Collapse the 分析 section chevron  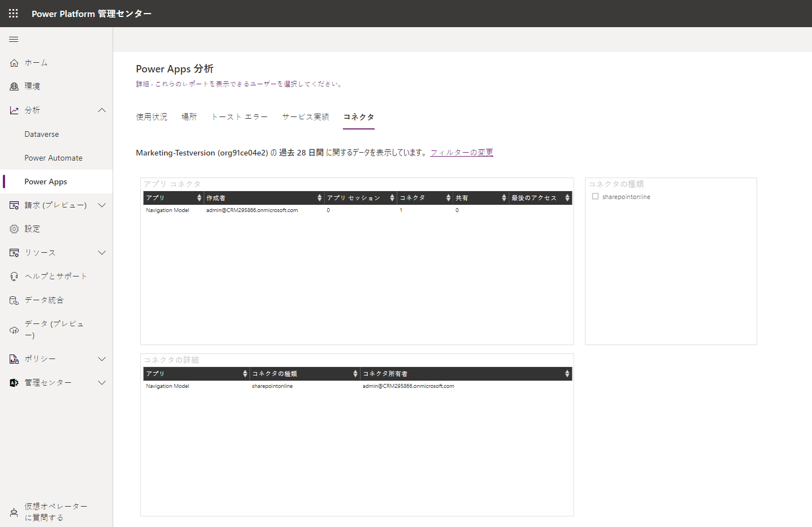102,110
